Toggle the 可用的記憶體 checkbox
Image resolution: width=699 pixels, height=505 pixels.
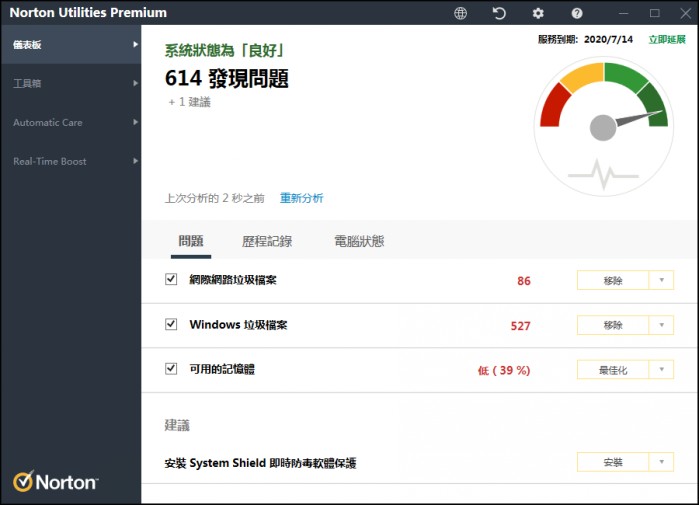(x=171, y=369)
